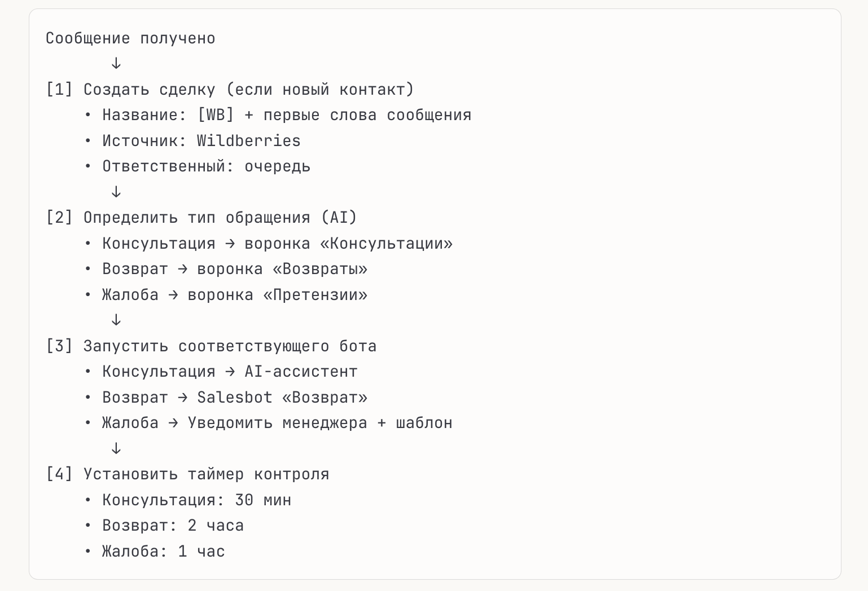Click the down arrow above step [4]

click(x=116, y=448)
